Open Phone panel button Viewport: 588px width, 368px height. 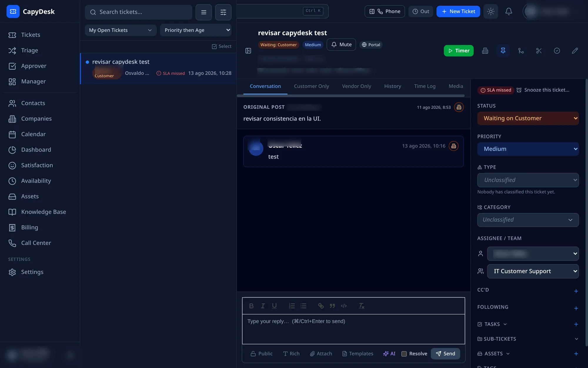[385, 11]
